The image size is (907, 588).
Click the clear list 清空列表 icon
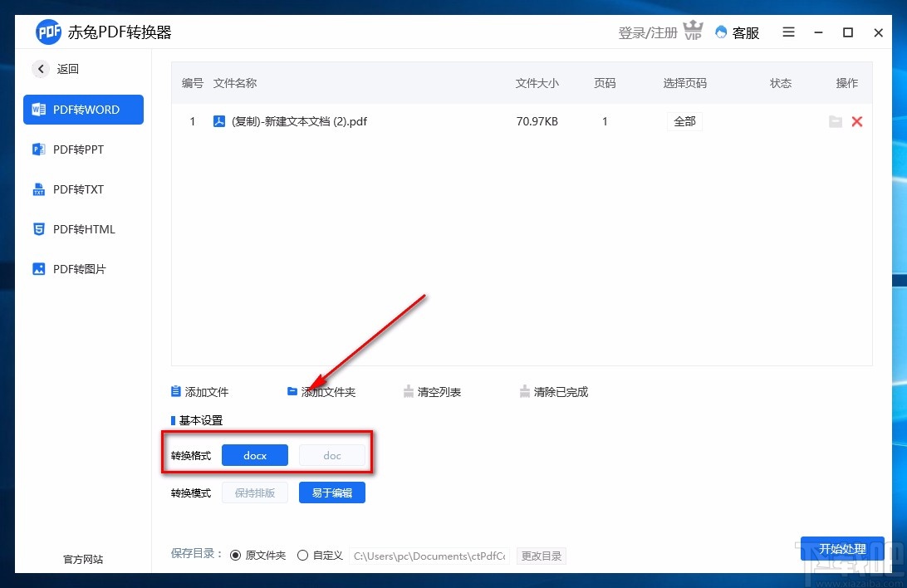coord(408,391)
